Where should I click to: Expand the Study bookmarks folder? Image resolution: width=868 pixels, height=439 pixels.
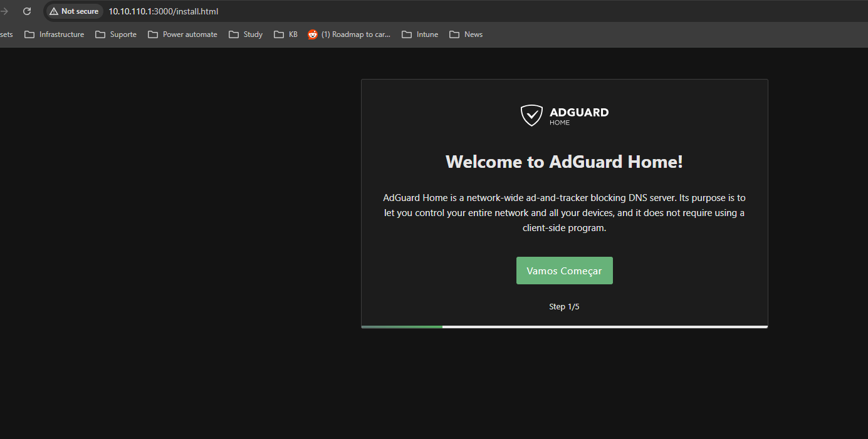click(245, 34)
